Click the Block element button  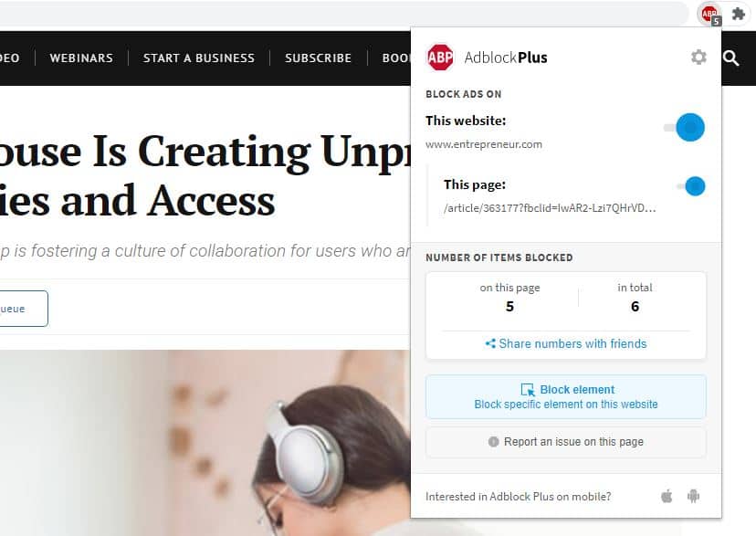tap(566, 396)
